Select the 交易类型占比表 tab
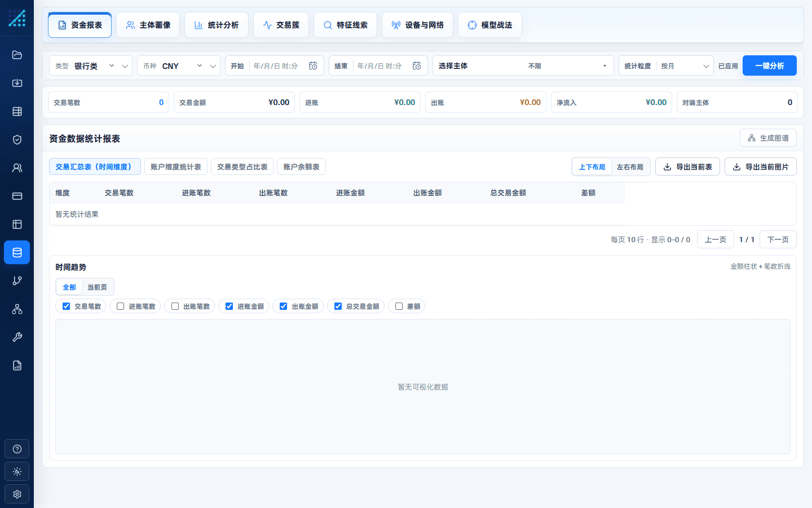 242,167
